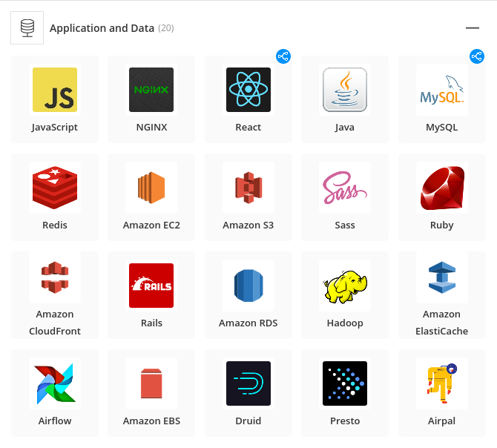Click the database category icon
The image size is (497, 448).
coord(27,28)
